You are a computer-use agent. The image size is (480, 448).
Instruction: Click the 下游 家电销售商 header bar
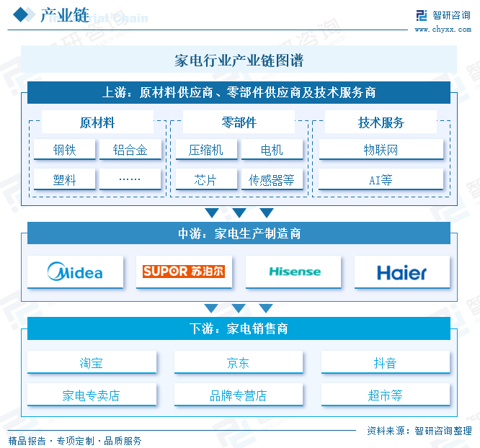[x=239, y=328]
